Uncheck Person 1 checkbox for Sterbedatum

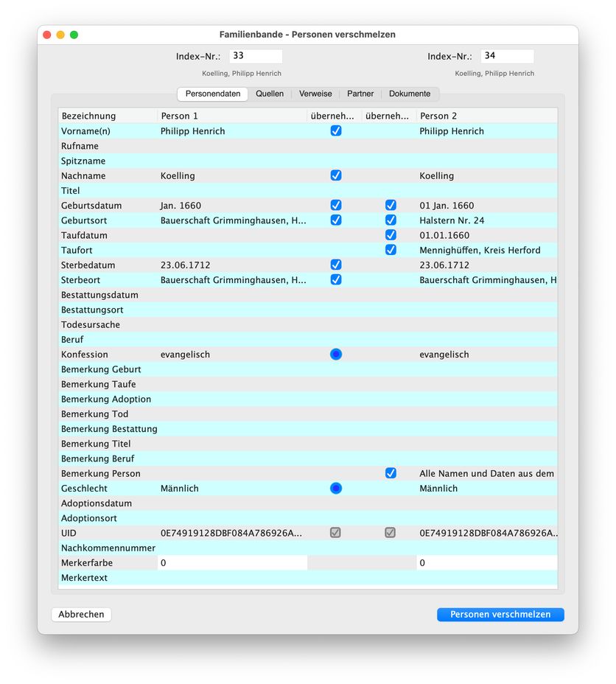click(336, 265)
